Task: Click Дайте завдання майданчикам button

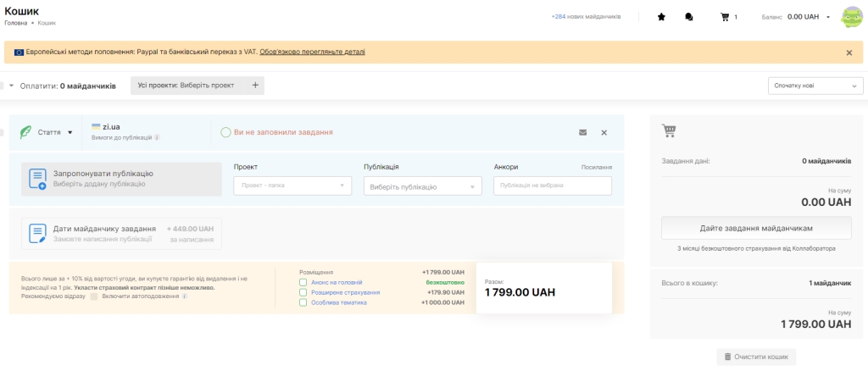Action: tap(756, 229)
